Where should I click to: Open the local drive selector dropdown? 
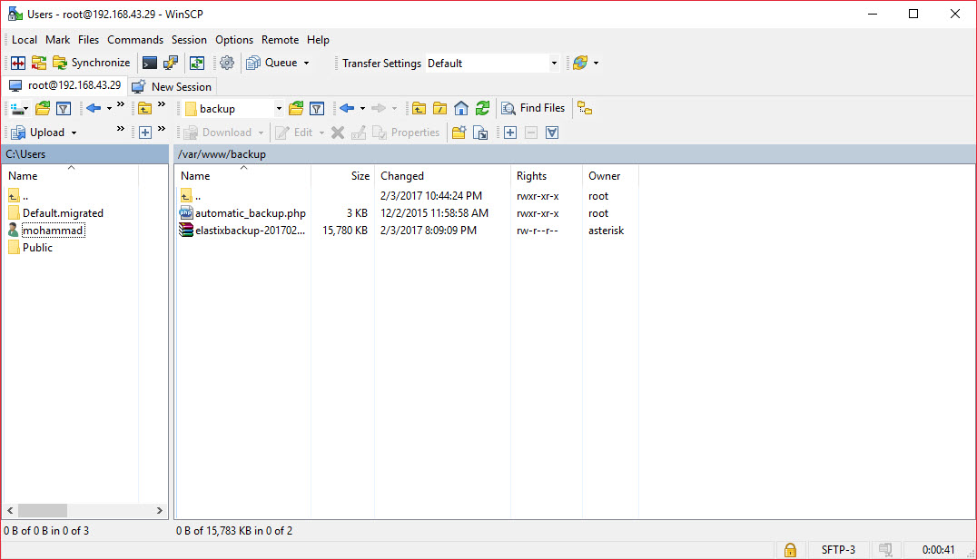click(19, 109)
